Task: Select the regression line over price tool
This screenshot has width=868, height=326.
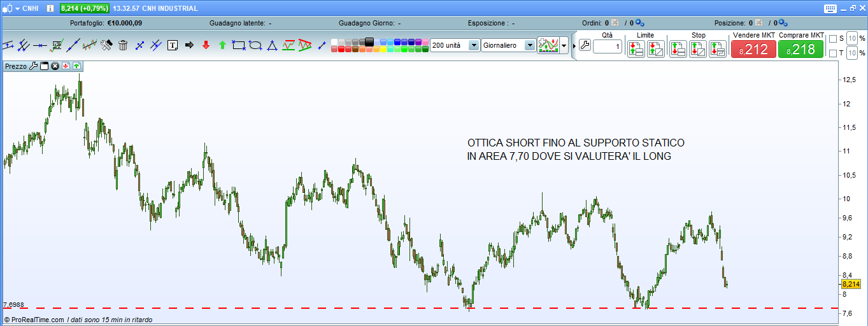Action: [90, 45]
